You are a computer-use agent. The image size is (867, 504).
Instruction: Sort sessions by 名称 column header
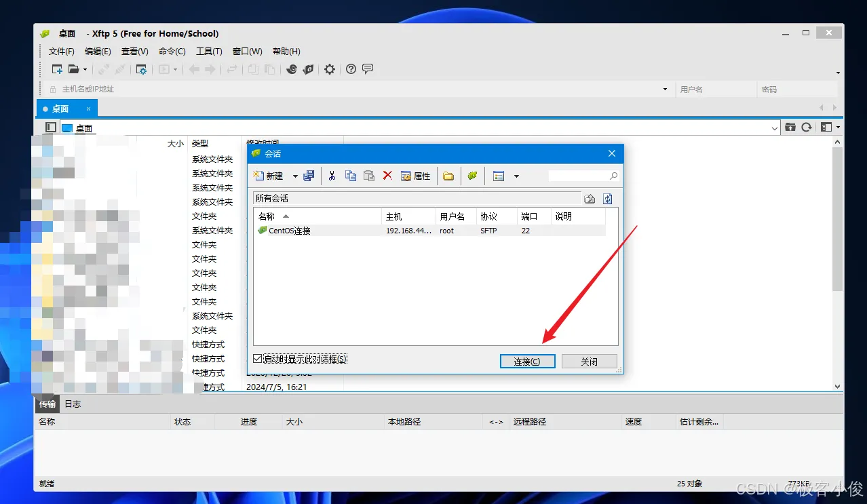317,216
